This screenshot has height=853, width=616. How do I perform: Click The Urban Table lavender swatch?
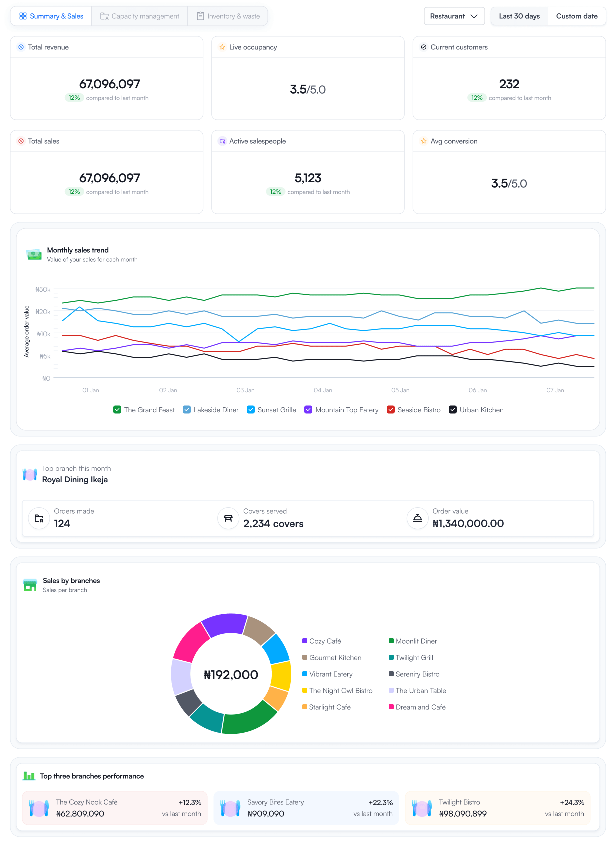coord(391,690)
